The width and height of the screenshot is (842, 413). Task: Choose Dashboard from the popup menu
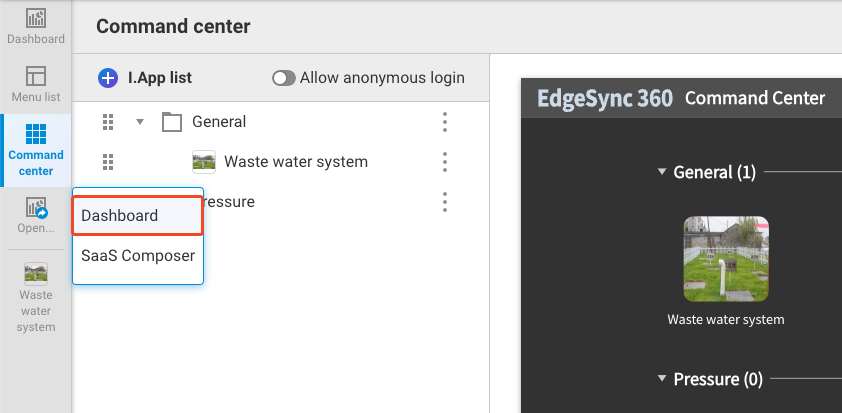(x=138, y=216)
